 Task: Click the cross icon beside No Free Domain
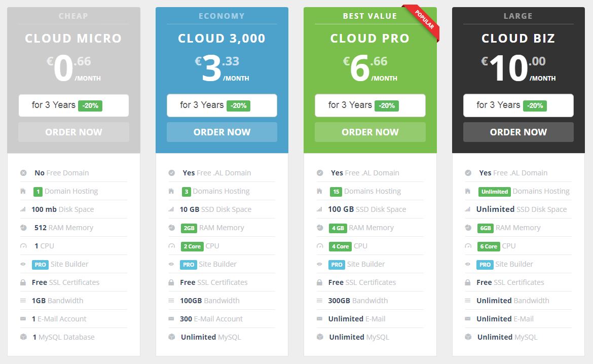coord(23,173)
